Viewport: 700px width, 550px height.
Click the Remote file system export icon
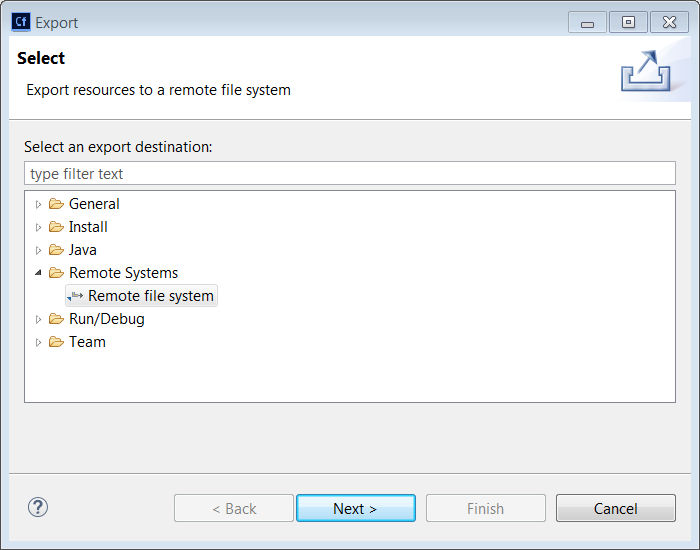pyautogui.click(x=75, y=296)
